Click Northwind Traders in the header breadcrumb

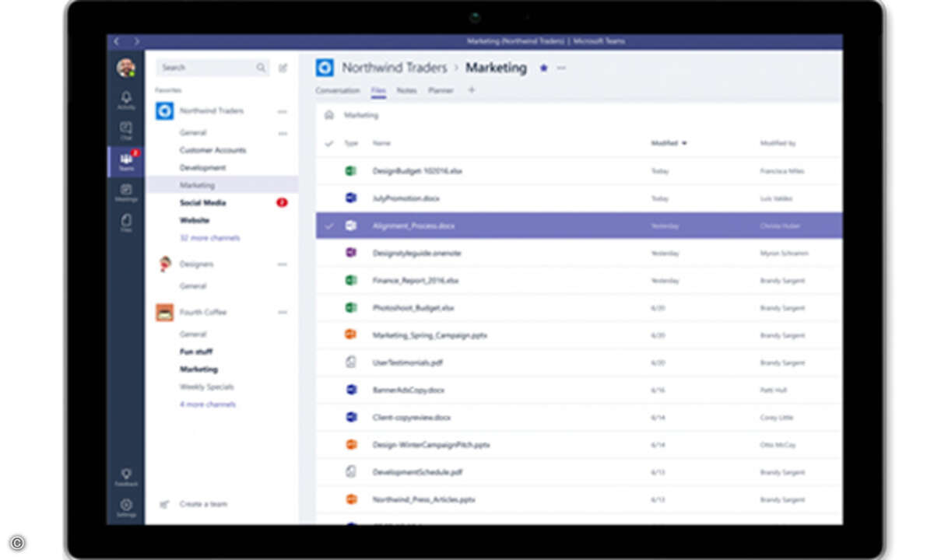click(395, 68)
